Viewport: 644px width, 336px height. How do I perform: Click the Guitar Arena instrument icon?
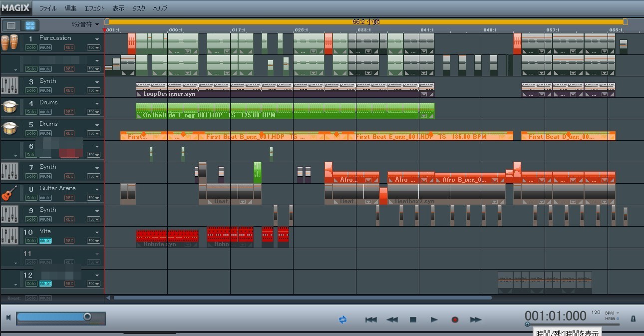click(8, 193)
